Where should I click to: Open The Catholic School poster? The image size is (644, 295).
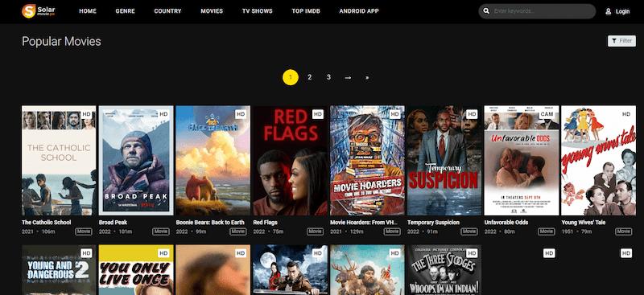[x=59, y=161]
